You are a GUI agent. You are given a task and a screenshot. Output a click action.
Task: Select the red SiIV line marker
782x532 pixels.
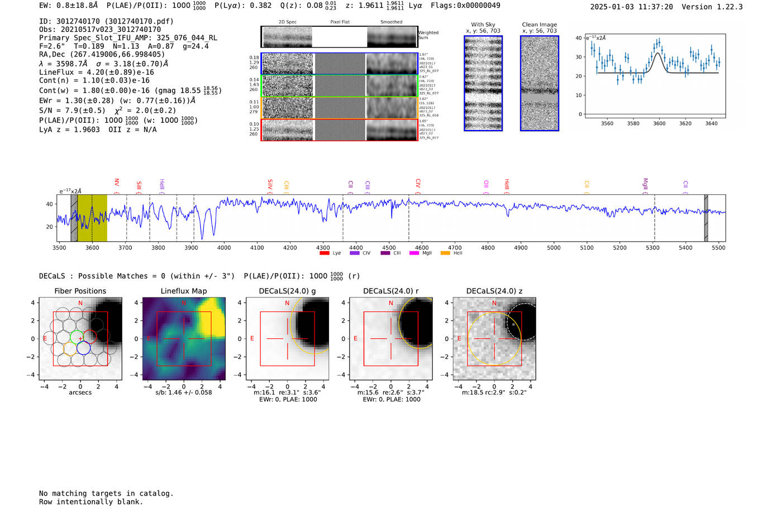[x=270, y=186]
